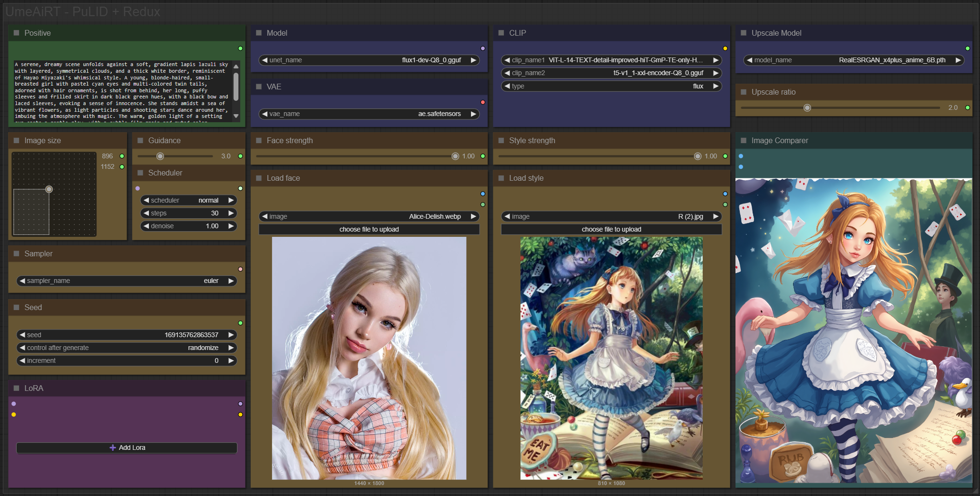Click the LoRA node collapse square icon

[x=17, y=388]
